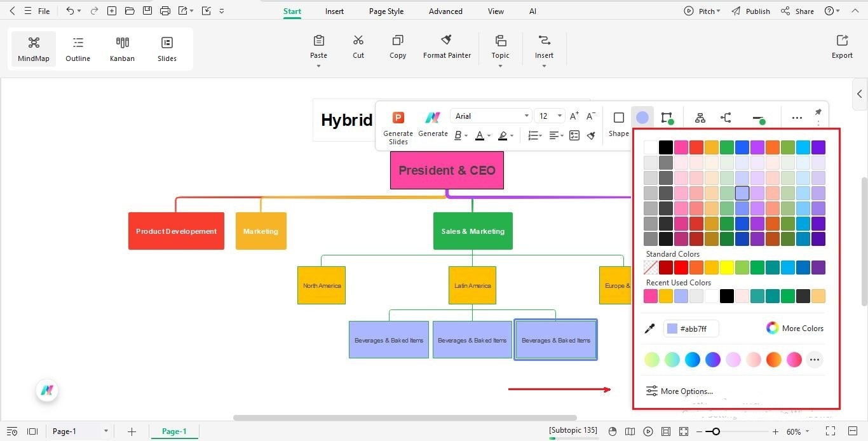868x441 pixels.
Task: Open the Start tab
Action: pos(292,11)
